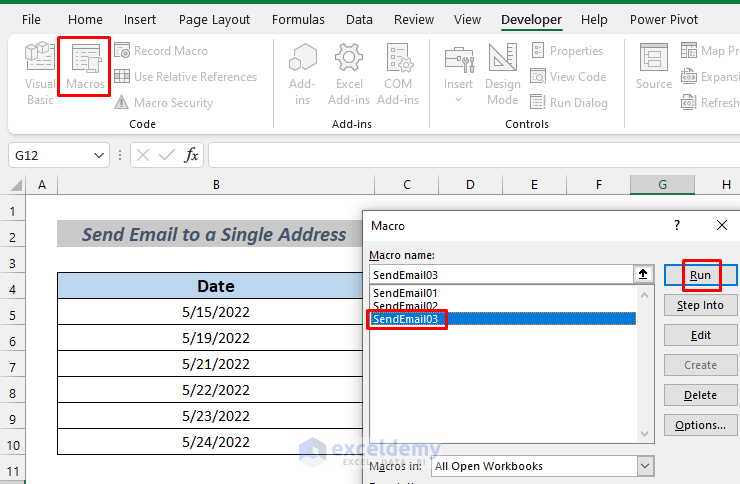Open the Page Layout tab
The height and width of the screenshot is (484, 740).
click(x=214, y=19)
